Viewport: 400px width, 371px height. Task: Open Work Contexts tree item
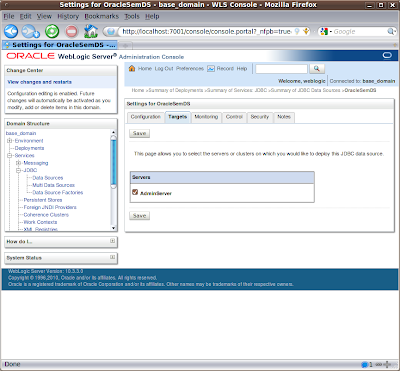coord(40,222)
